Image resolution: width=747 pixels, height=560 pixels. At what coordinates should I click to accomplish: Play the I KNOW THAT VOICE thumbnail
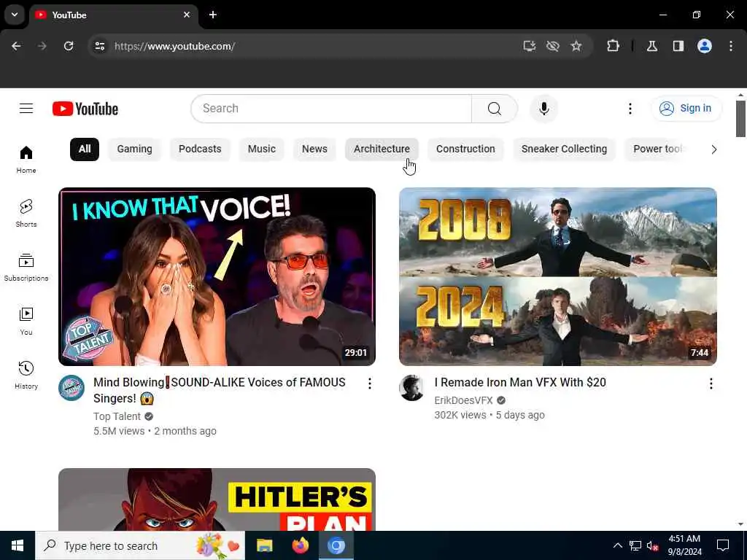coord(217,276)
